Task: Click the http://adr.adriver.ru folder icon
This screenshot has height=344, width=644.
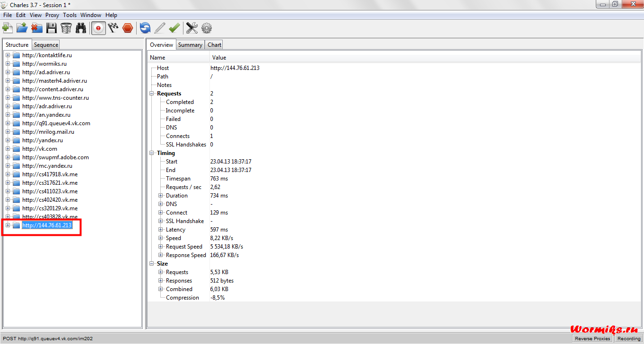Action: click(x=16, y=106)
